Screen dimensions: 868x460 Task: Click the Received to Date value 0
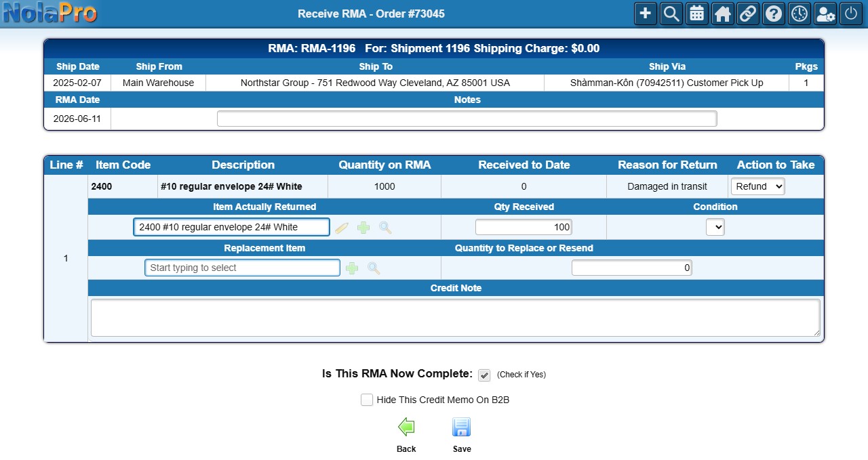524,186
